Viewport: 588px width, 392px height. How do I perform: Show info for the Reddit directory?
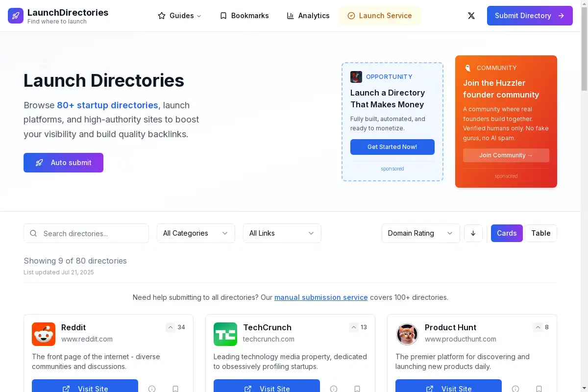click(x=152, y=389)
